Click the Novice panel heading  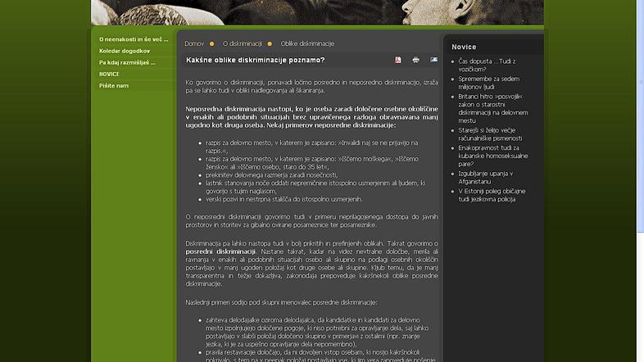point(464,47)
